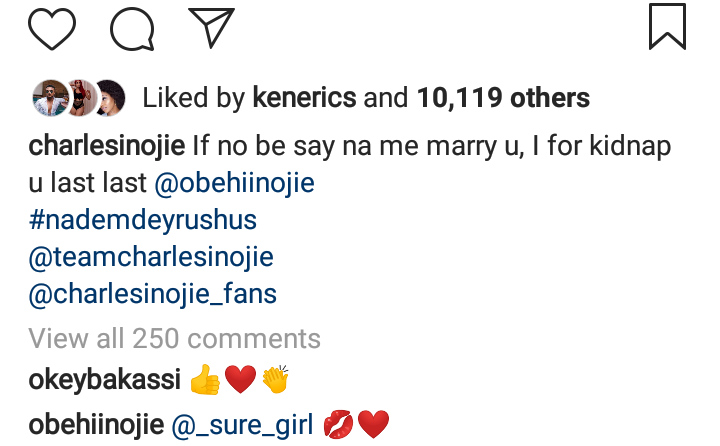
Task: Tap the kiss mark emoji in comment
Action: [x=339, y=425]
